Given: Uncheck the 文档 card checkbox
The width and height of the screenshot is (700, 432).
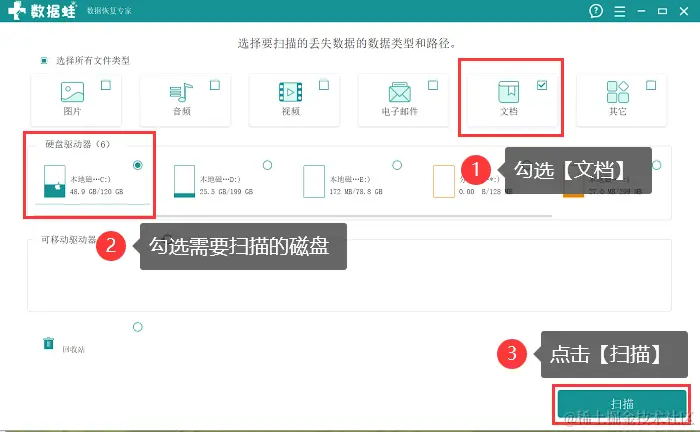Looking at the screenshot, I should pos(542,85).
